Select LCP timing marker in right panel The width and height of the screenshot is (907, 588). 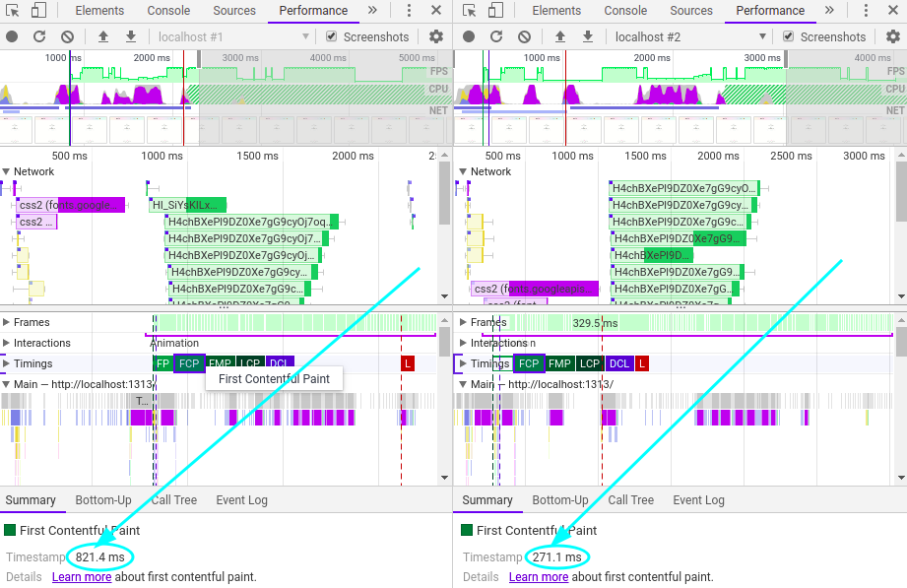[590, 364]
